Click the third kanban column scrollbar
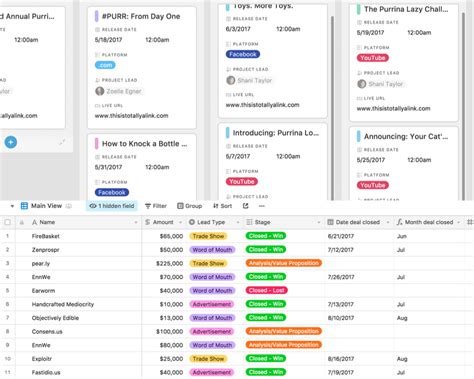 pos(332,108)
